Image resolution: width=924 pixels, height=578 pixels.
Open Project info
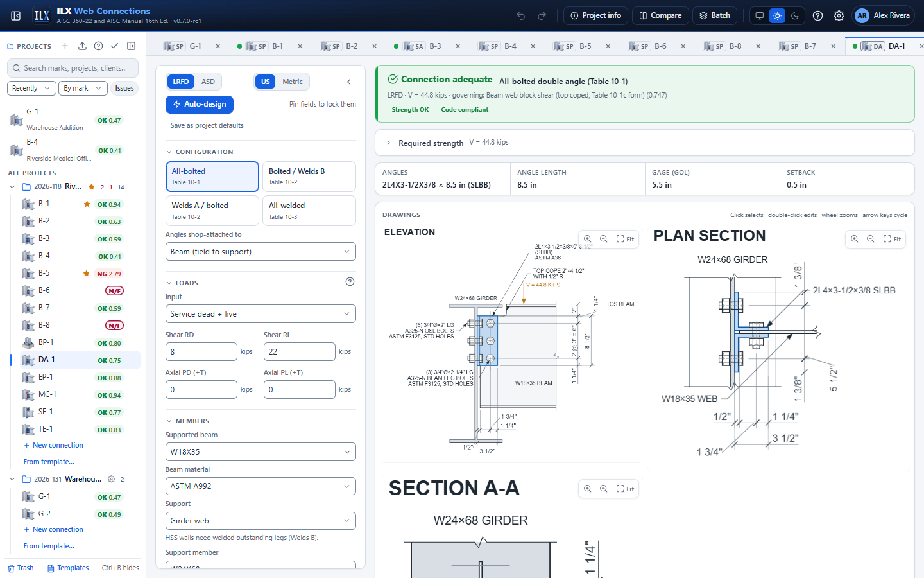595,15
